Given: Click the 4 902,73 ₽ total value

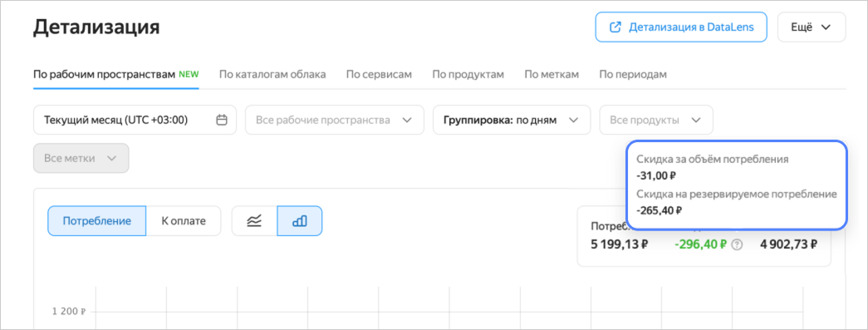Looking at the screenshot, I should coord(788,244).
